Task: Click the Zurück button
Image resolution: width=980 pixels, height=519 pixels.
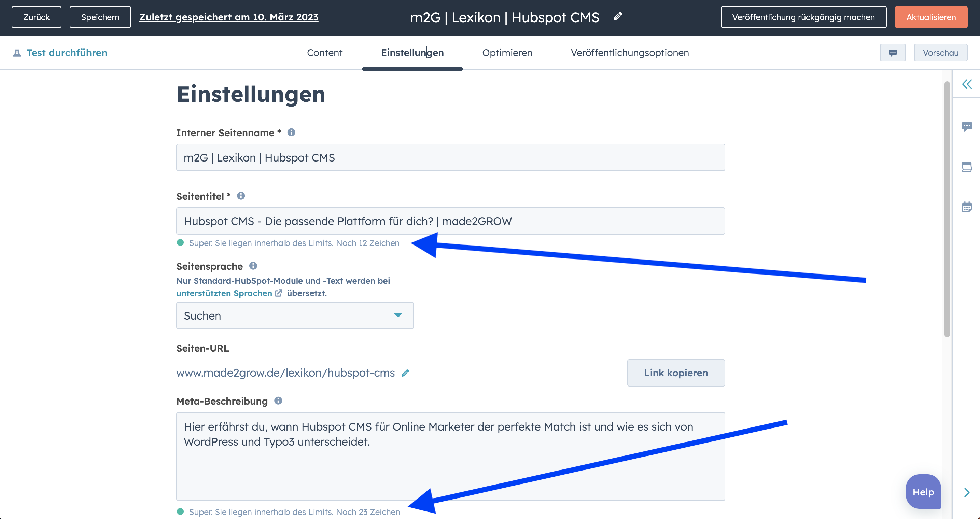Action: (x=36, y=17)
